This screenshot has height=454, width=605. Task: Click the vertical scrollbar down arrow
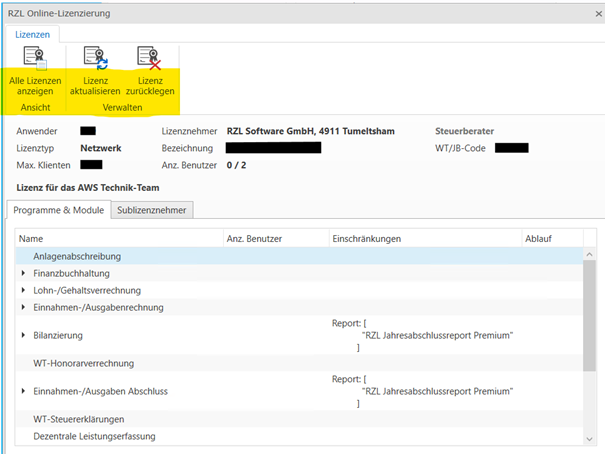(591, 438)
